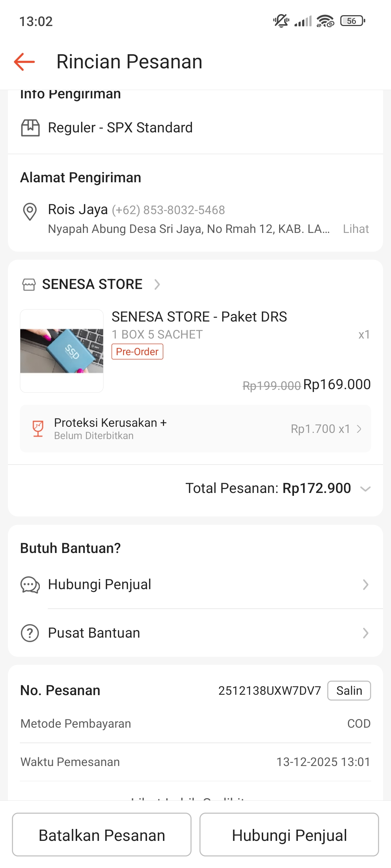
Task: Tap the chat bubble icon
Action: [x=30, y=585]
